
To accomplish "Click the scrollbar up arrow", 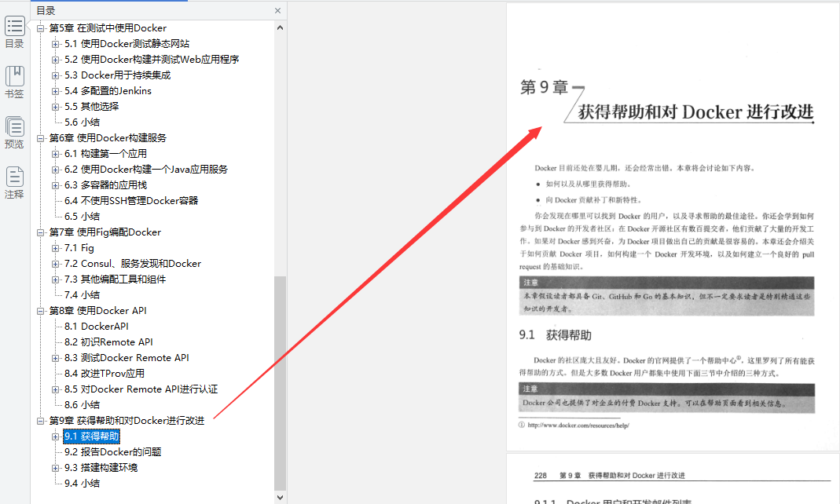I will point(280,27).
